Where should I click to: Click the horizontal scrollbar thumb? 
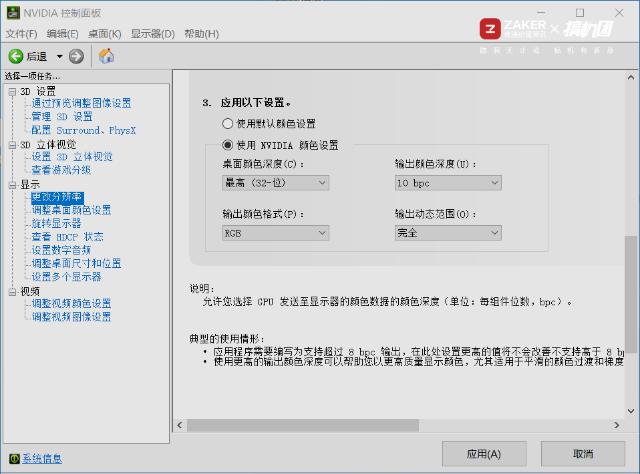(303, 425)
